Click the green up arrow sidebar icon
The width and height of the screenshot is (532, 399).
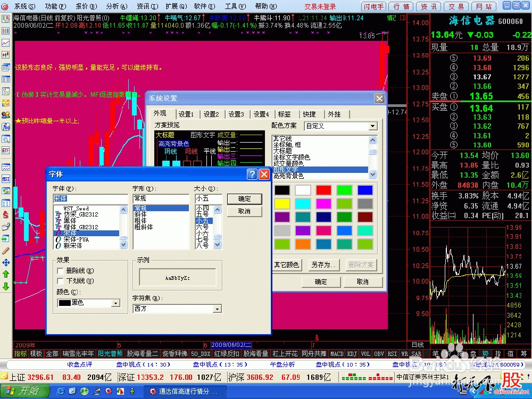point(5,274)
